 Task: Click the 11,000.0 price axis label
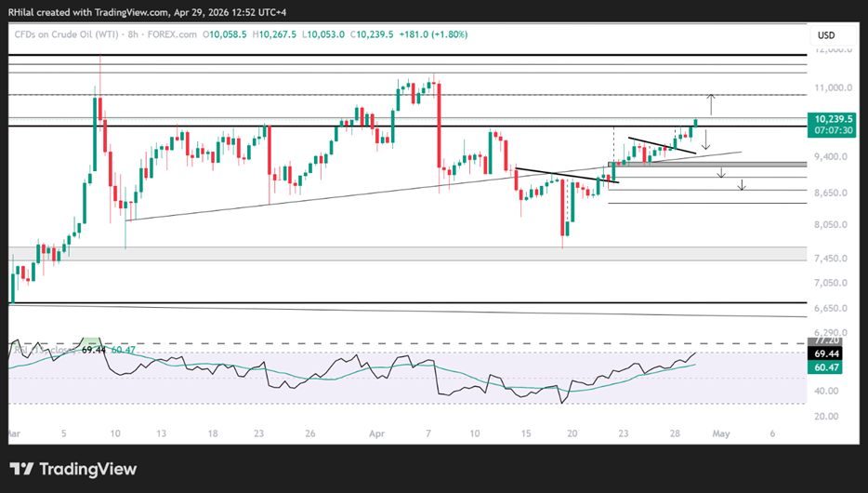(x=834, y=87)
